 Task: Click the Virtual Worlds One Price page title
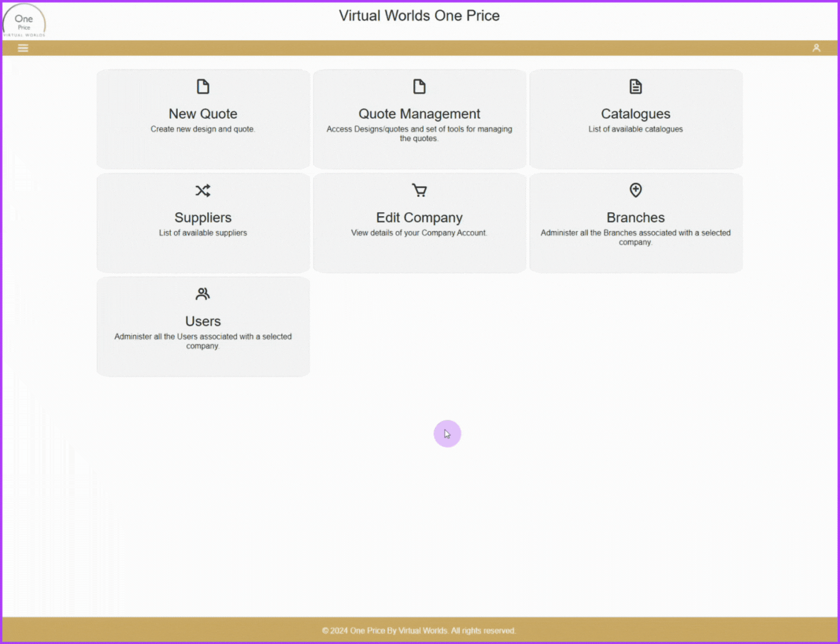419,16
